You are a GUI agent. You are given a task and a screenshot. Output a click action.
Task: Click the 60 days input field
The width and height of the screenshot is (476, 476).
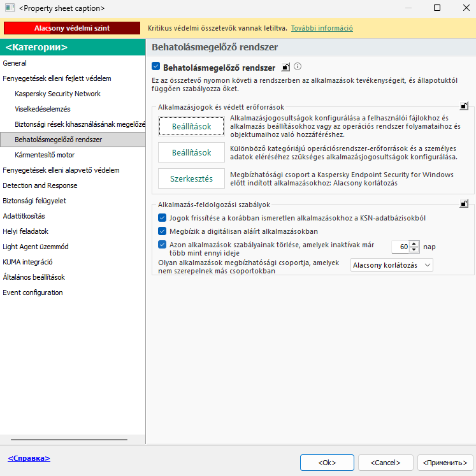click(400, 247)
